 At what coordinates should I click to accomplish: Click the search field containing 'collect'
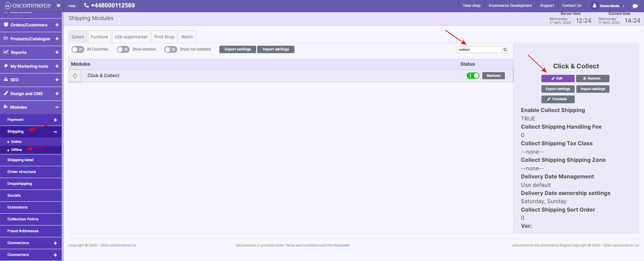point(479,50)
